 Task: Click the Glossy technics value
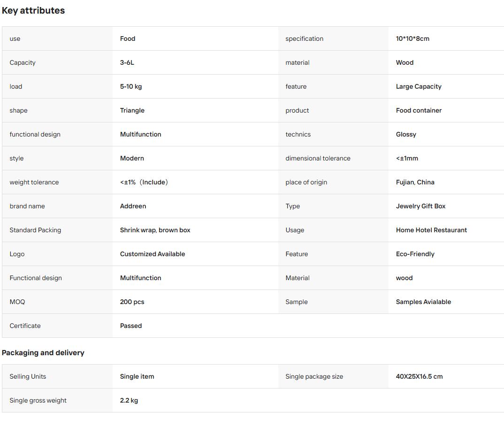pyautogui.click(x=406, y=134)
